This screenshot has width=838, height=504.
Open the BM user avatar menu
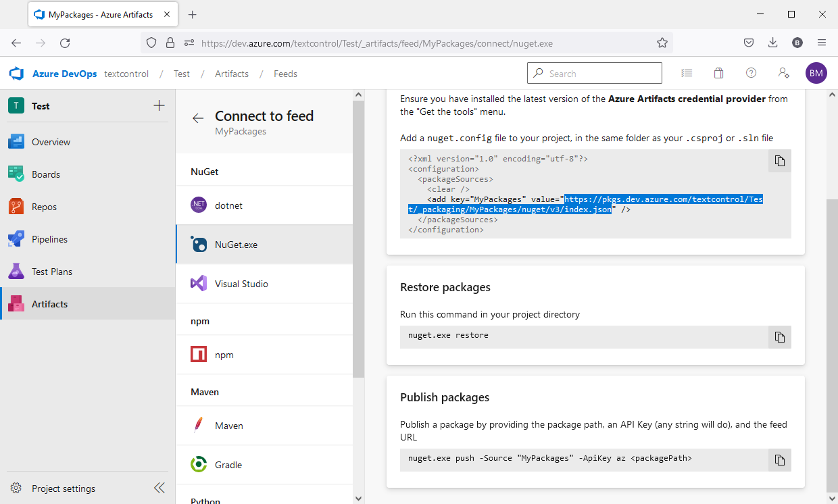[816, 73]
